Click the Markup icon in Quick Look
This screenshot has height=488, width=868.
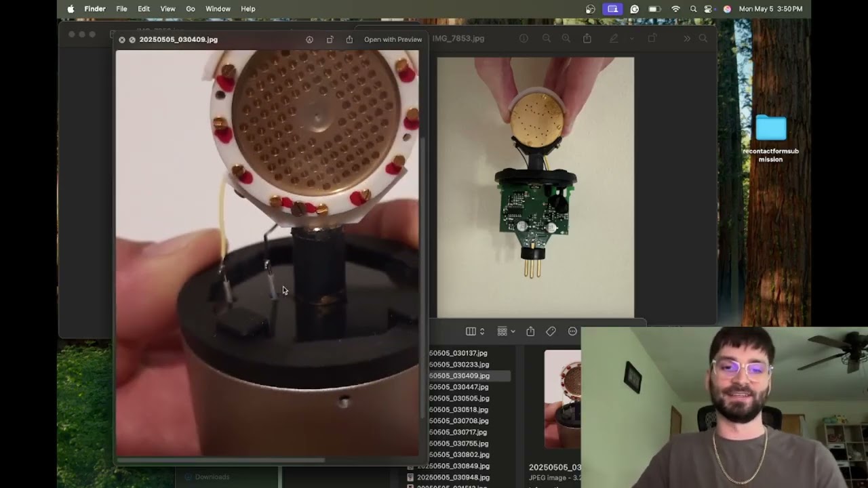point(309,39)
